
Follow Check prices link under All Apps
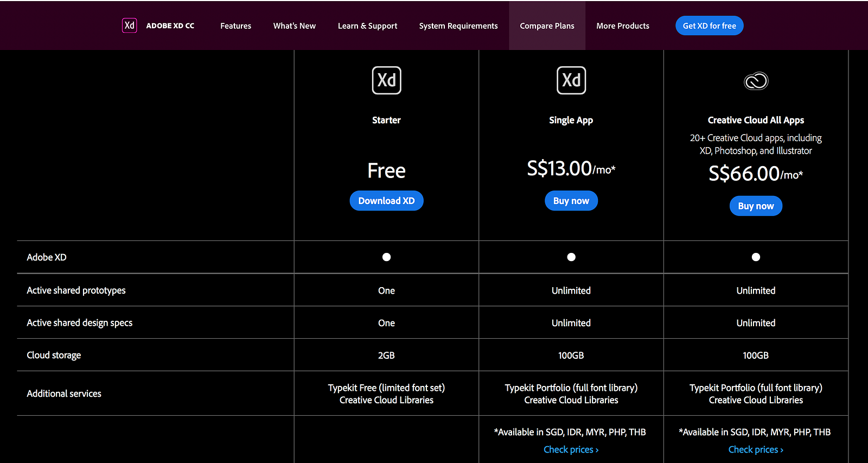[756, 449]
